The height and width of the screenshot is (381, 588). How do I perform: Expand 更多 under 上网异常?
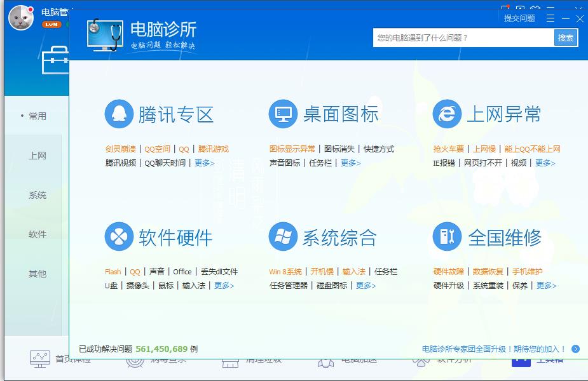point(545,163)
